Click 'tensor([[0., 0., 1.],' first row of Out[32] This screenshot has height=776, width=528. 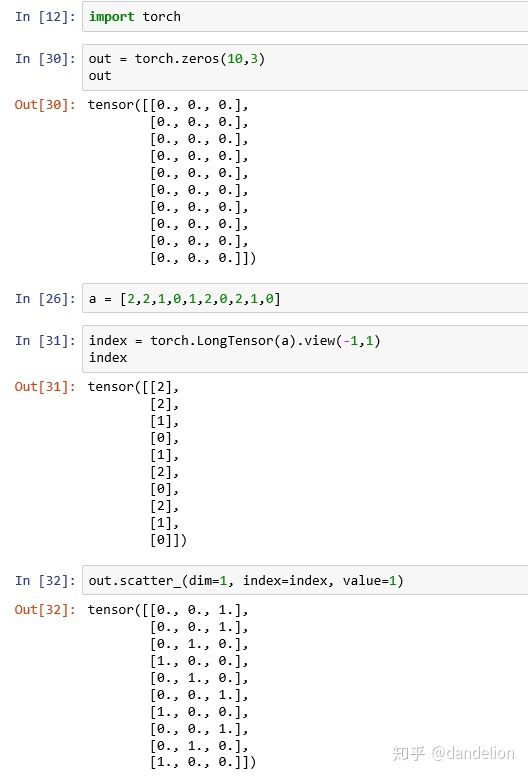point(168,610)
